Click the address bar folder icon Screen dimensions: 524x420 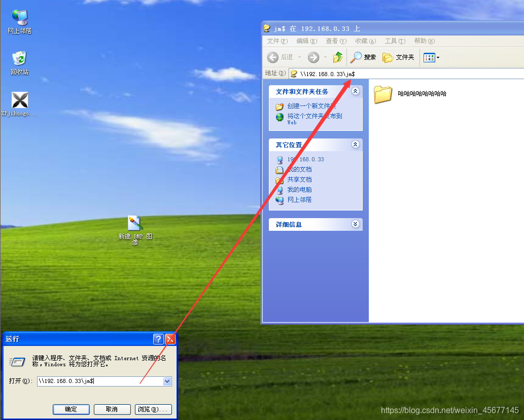[x=294, y=74]
